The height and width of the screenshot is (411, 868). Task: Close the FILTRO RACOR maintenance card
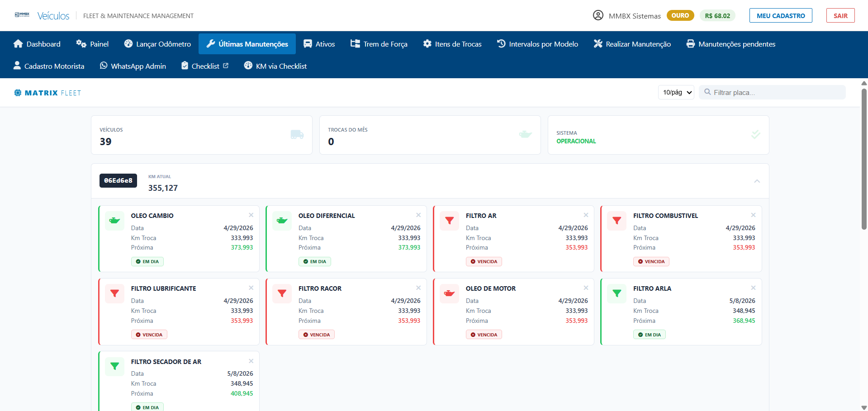[x=418, y=288]
